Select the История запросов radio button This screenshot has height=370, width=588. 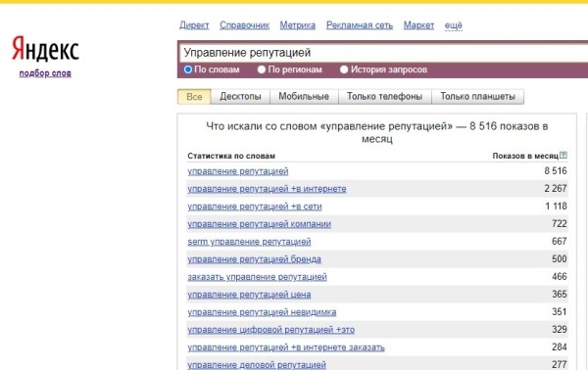pyautogui.click(x=344, y=69)
